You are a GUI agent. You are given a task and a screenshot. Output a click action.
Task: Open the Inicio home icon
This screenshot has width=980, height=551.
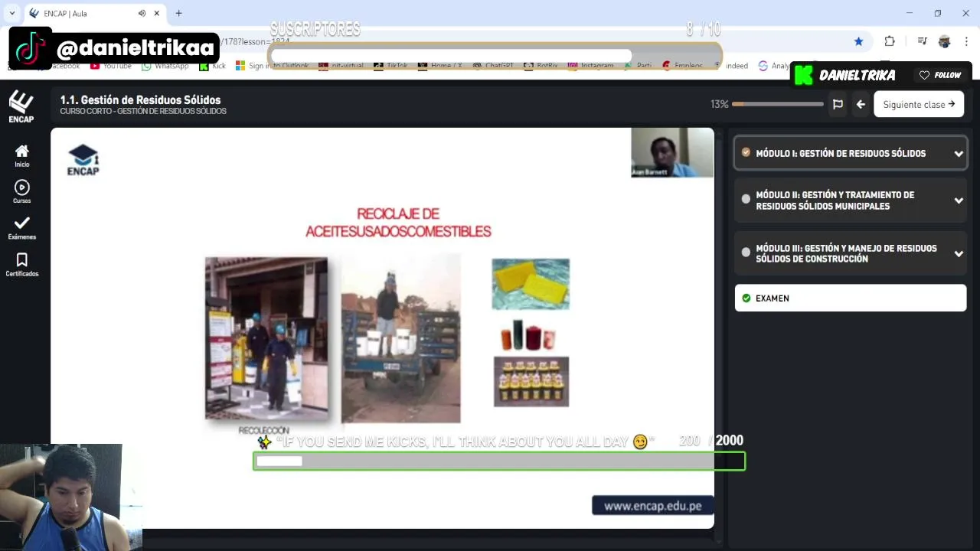[21, 155]
